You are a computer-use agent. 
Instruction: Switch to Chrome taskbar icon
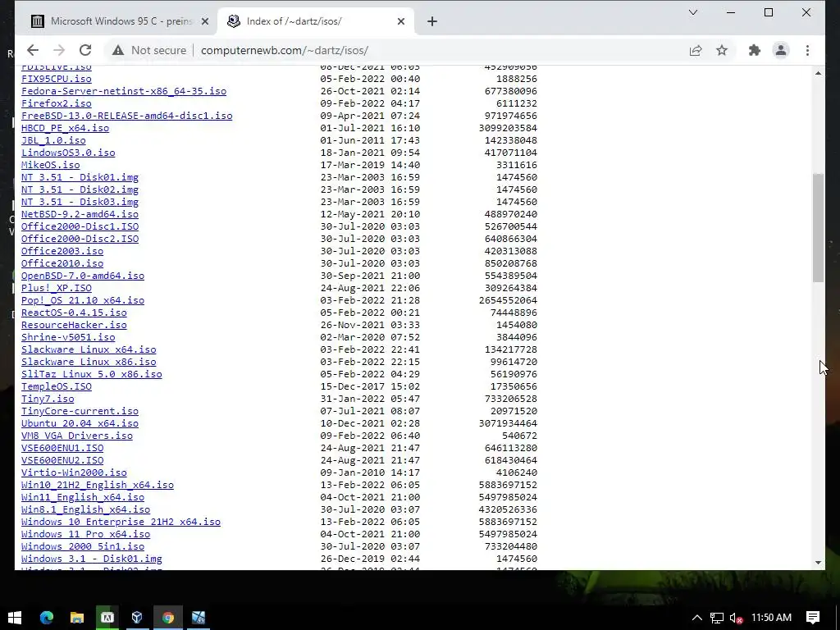(168, 618)
